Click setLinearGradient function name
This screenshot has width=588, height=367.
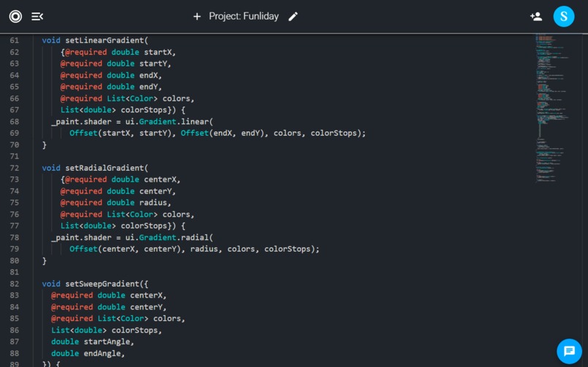(104, 40)
